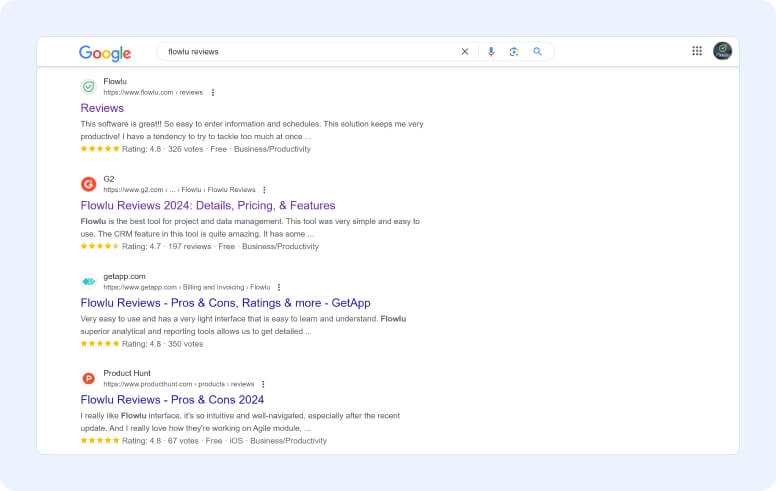Click snippet 'Very easy to use and has a very light...'
The image size is (776, 491).
tap(243, 325)
